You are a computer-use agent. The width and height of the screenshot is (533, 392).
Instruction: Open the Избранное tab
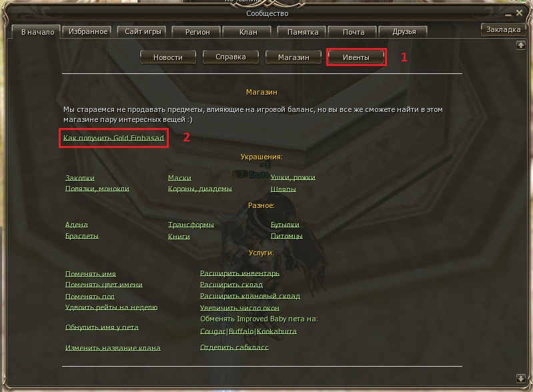[x=88, y=31]
